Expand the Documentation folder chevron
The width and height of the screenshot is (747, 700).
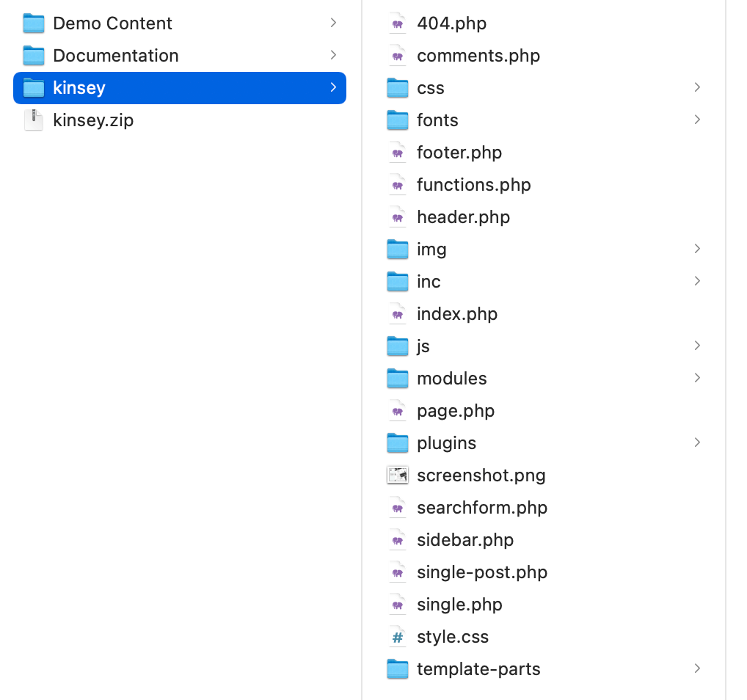pyautogui.click(x=333, y=56)
